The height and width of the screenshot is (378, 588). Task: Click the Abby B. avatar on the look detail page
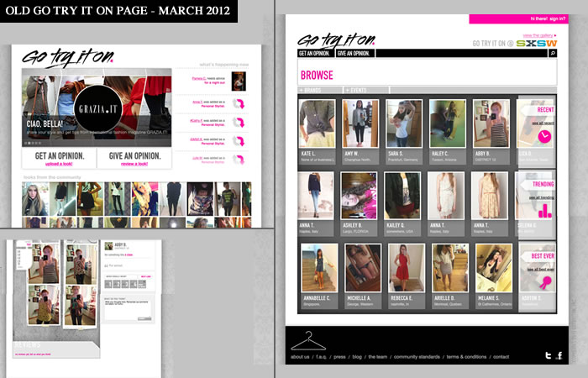(108, 246)
